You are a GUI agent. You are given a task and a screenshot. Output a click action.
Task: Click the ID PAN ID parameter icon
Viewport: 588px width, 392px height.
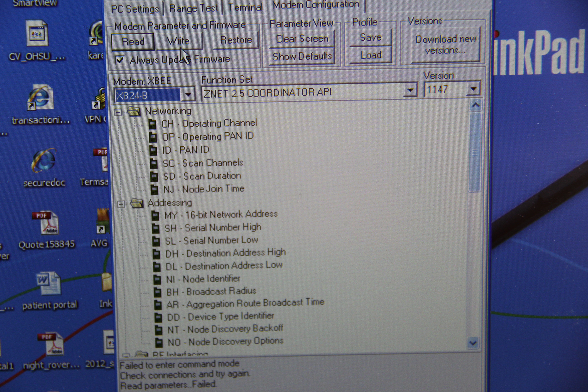coord(153,150)
